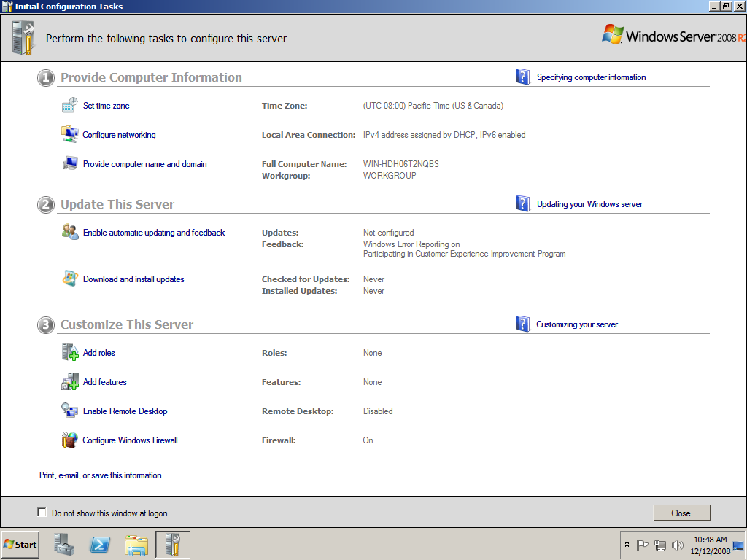This screenshot has height=560, width=747.
Task: Click the automatic updating and feedback icon
Action: point(69,233)
